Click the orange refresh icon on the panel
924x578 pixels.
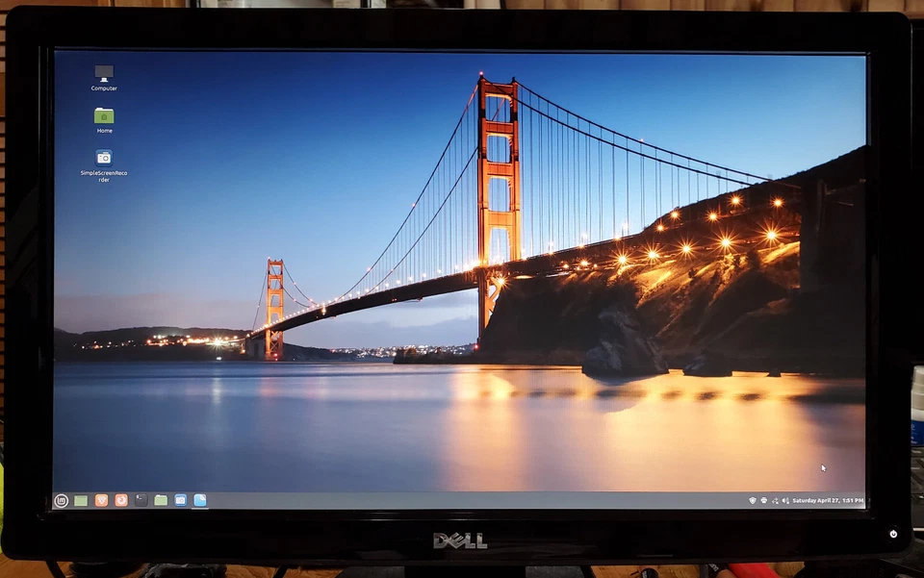[119, 500]
